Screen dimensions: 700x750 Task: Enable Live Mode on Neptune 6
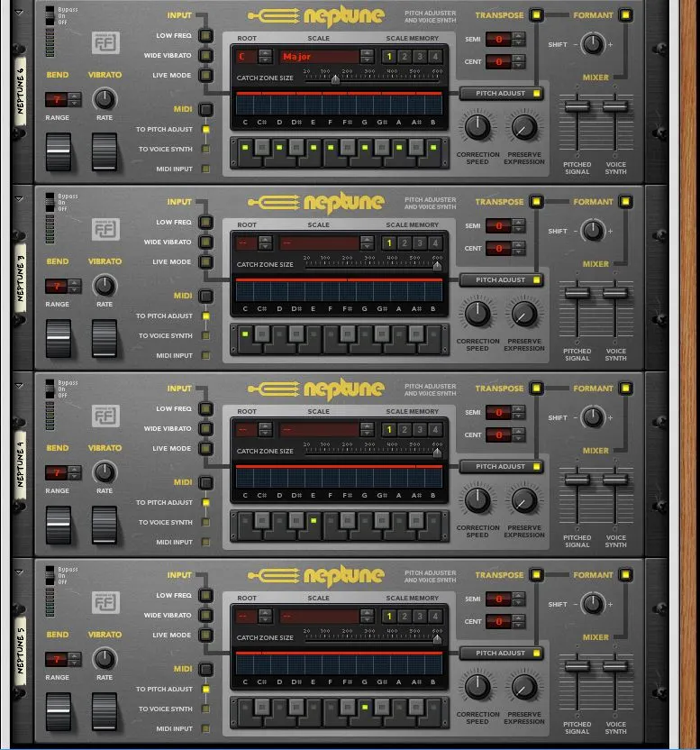(205, 75)
